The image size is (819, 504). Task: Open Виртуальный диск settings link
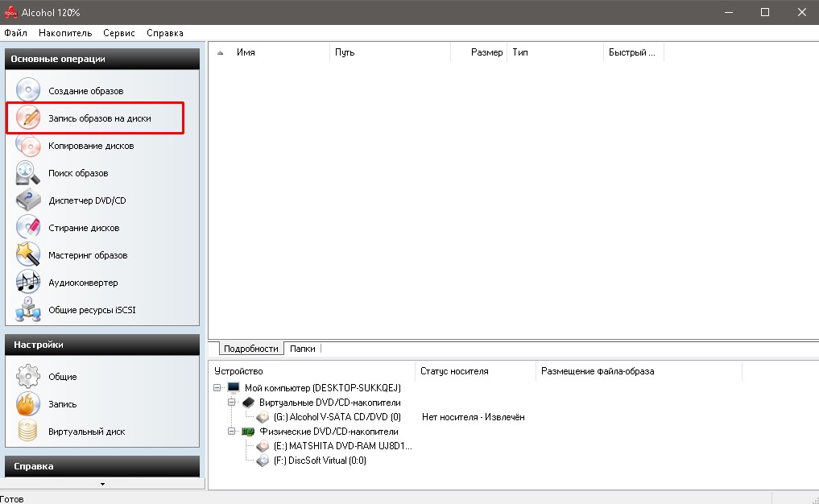pos(87,432)
